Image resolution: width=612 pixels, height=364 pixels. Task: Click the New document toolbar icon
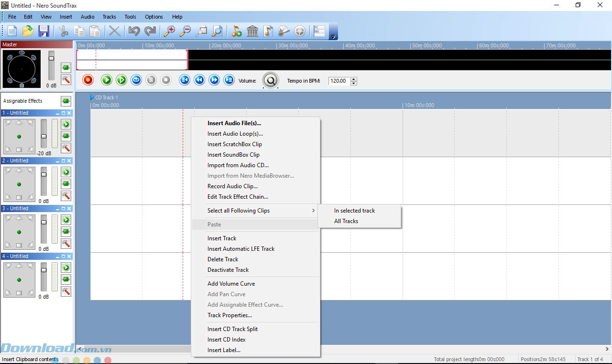[12, 32]
